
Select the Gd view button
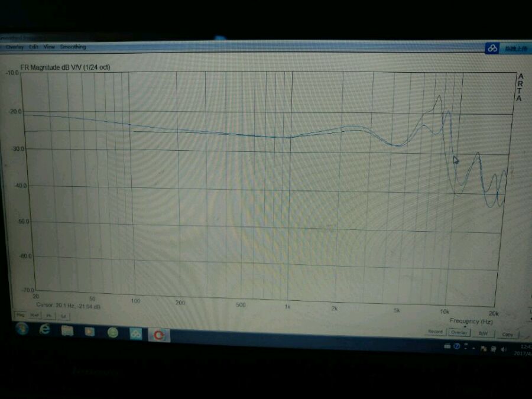click(63, 316)
